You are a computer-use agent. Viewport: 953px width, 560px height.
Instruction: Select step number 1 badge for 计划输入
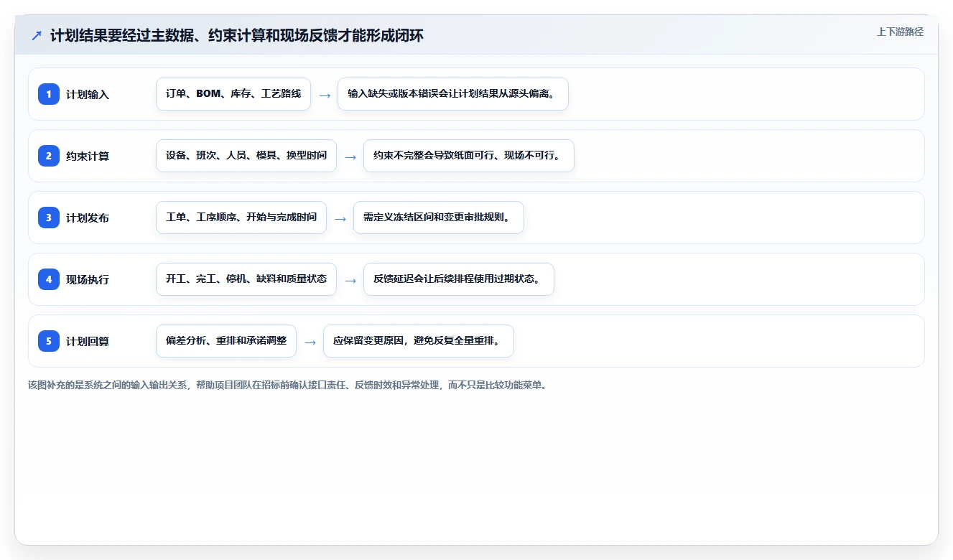(x=49, y=94)
